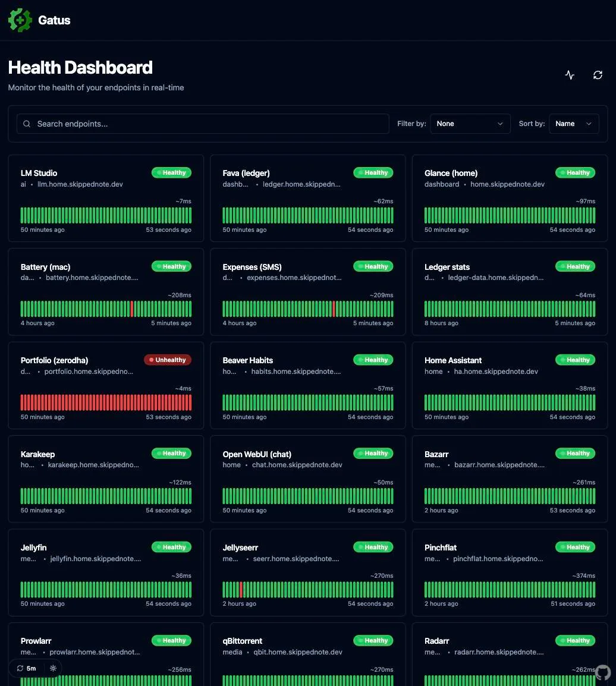Click the Healthy badge on Prowlarr
Viewport: 616px width, 686px height.
pos(171,640)
